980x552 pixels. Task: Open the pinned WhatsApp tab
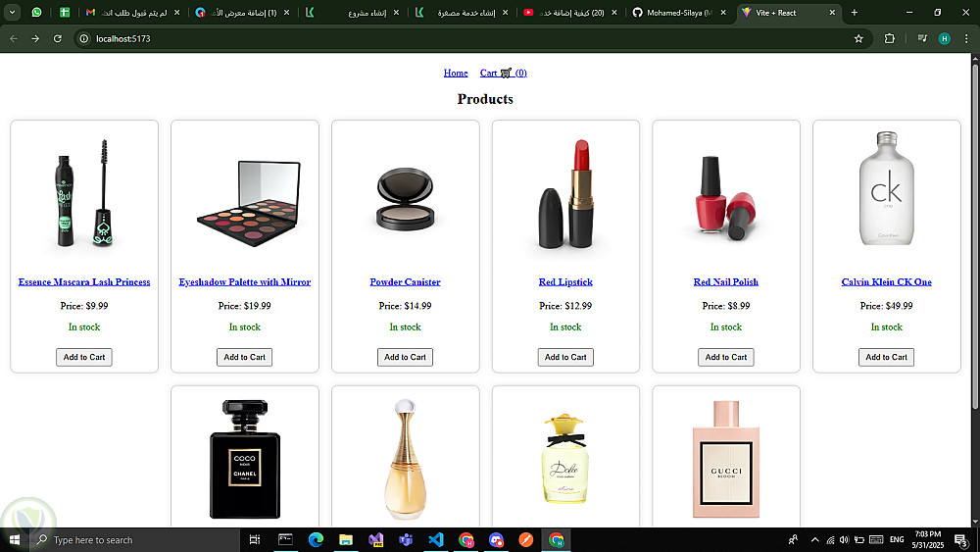[37, 13]
